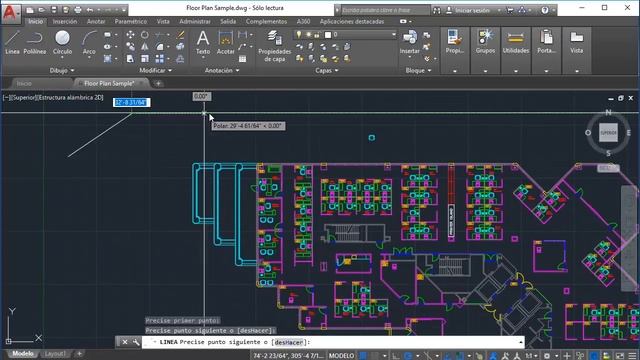Expand the Anotación panel
This screenshot has width=640, height=360.
coord(222,70)
